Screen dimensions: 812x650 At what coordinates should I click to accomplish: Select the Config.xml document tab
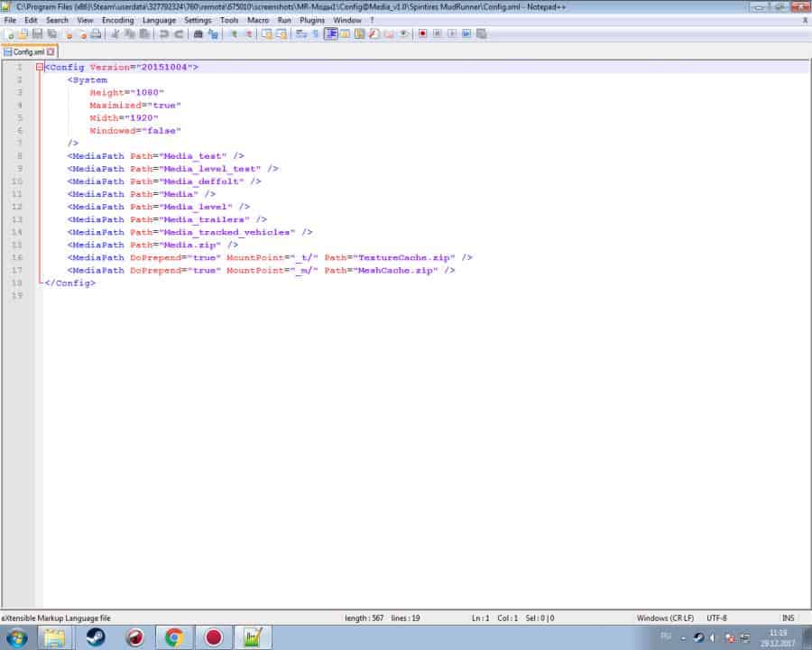tap(27, 51)
